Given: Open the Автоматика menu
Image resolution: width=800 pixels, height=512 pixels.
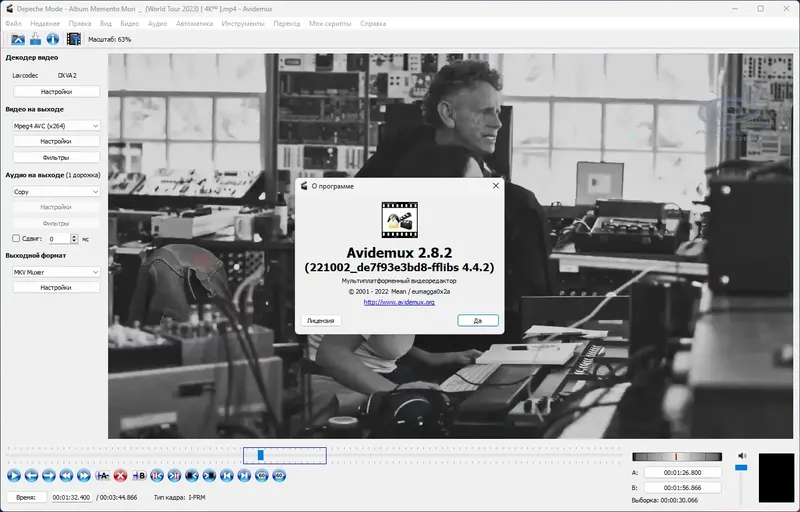Looking at the screenshot, I should tap(194, 23).
